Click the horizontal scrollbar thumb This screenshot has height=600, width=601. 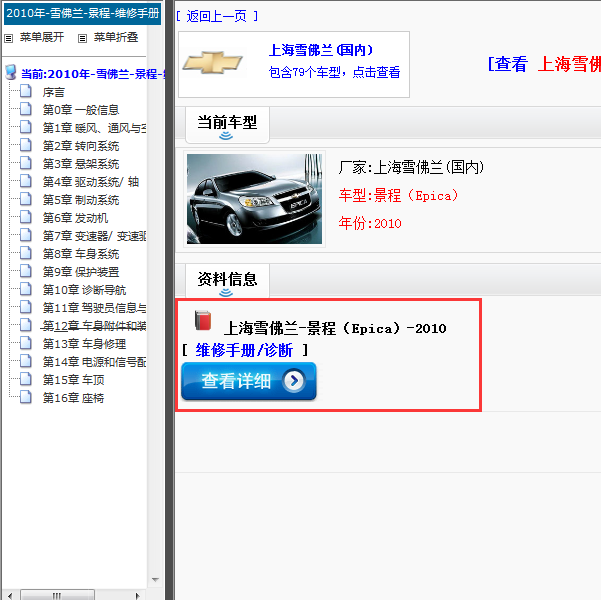point(57,595)
